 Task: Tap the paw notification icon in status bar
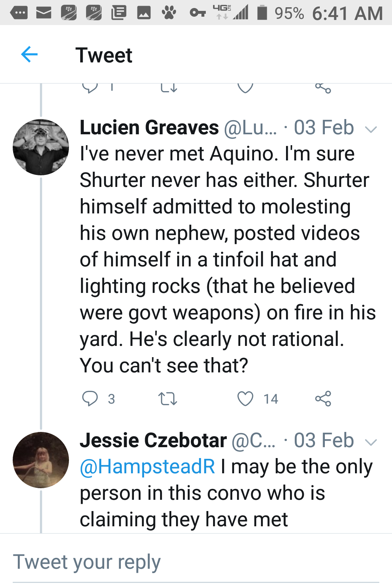169,13
